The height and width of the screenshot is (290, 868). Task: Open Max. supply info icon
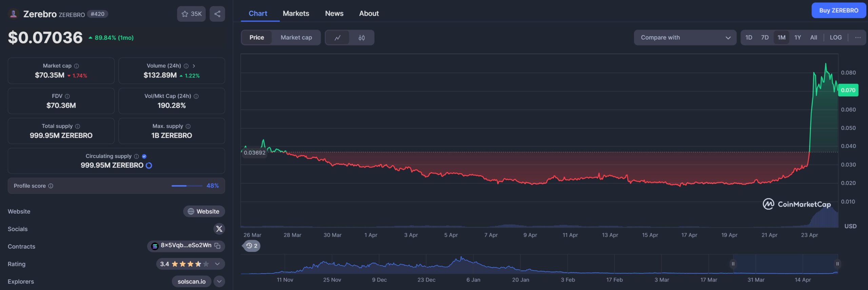188,126
